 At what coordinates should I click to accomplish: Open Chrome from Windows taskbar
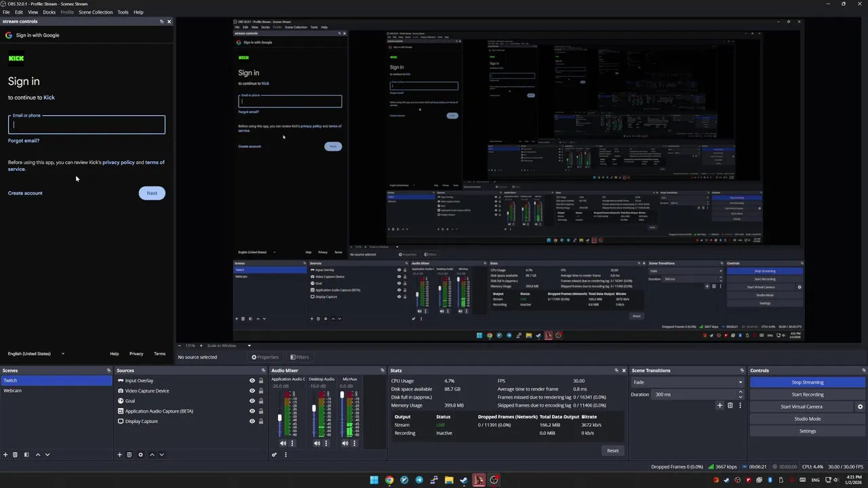coord(389,480)
